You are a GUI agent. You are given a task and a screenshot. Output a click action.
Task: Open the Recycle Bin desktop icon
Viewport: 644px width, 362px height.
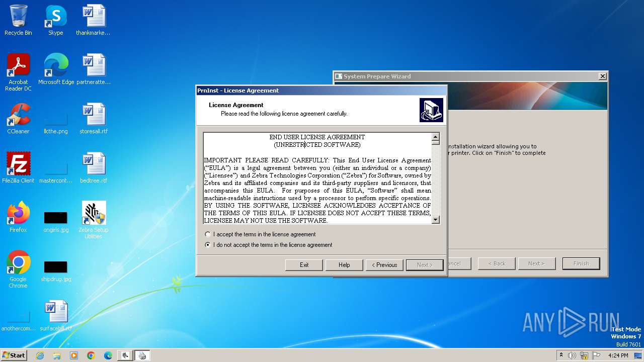pos(18,20)
